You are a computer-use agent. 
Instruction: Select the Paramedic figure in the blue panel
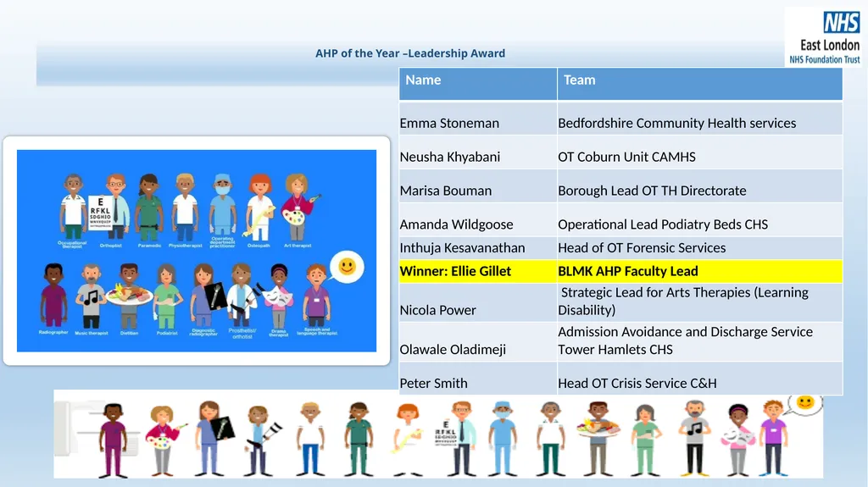(x=149, y=208)
